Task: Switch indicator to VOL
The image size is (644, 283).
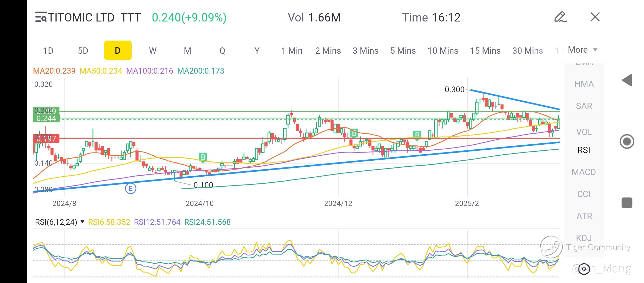Action: pos(584,132)
